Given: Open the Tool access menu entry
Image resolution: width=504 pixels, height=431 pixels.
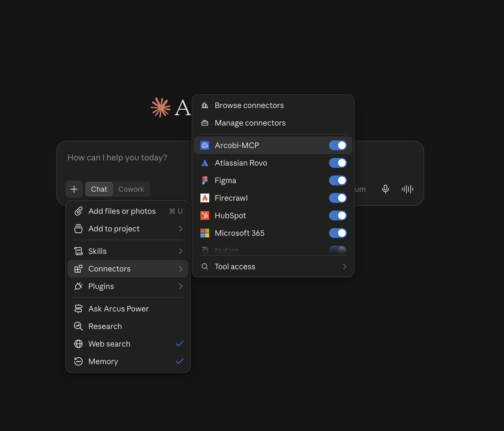Looking at the screenshot, I should pos(273,266).
